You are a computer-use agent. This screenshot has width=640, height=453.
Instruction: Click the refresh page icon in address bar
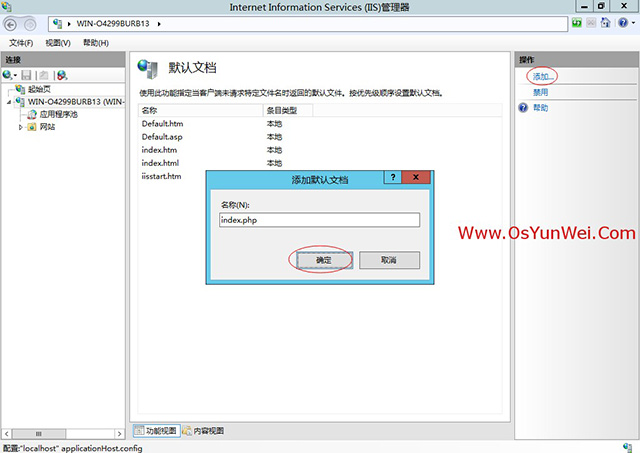pos(578,23)
